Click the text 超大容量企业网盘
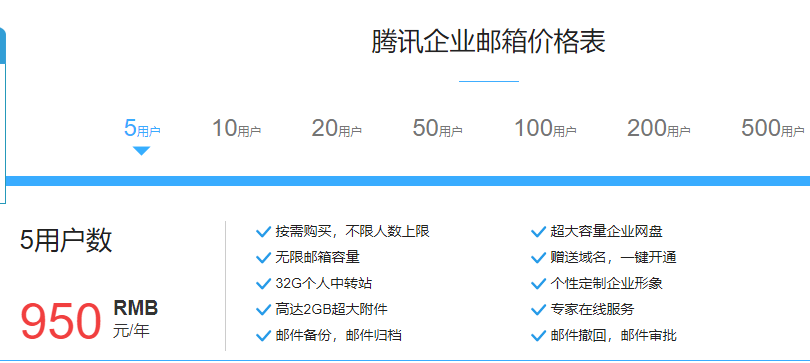 point(606,231)
